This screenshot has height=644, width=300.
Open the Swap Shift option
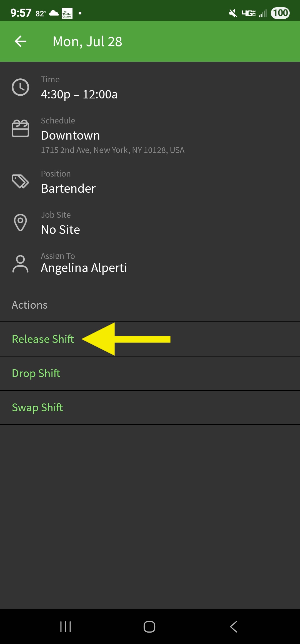[37, 407]
